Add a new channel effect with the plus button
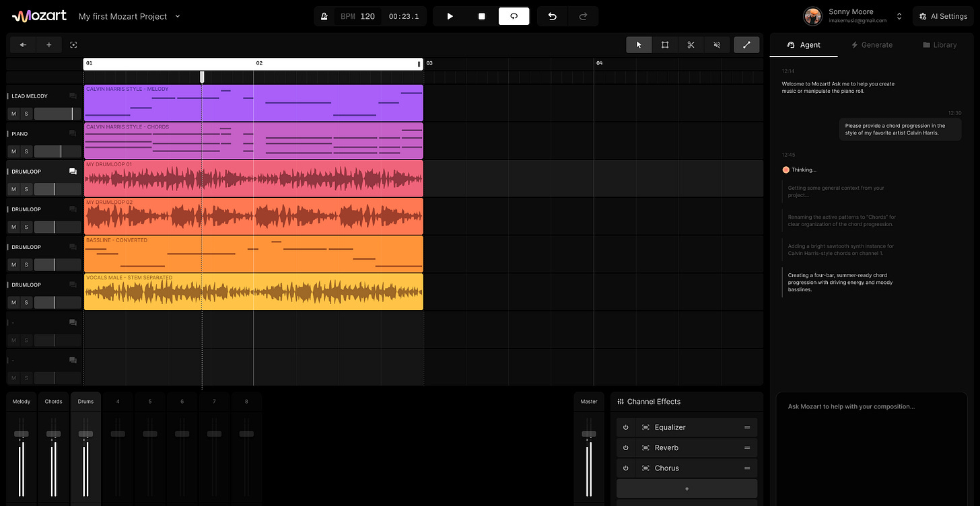The height and width of the screenshot is (506, 980). coord(687,488)
